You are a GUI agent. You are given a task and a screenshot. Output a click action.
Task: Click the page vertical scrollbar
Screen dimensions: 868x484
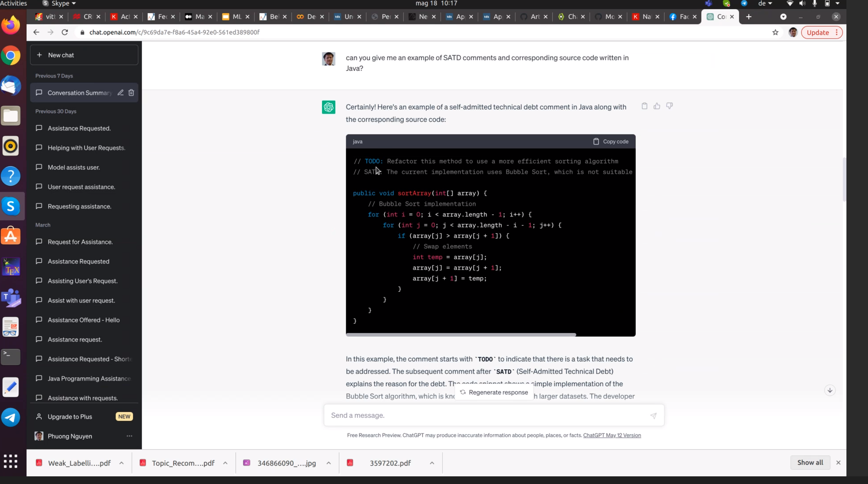pos(844,179)
